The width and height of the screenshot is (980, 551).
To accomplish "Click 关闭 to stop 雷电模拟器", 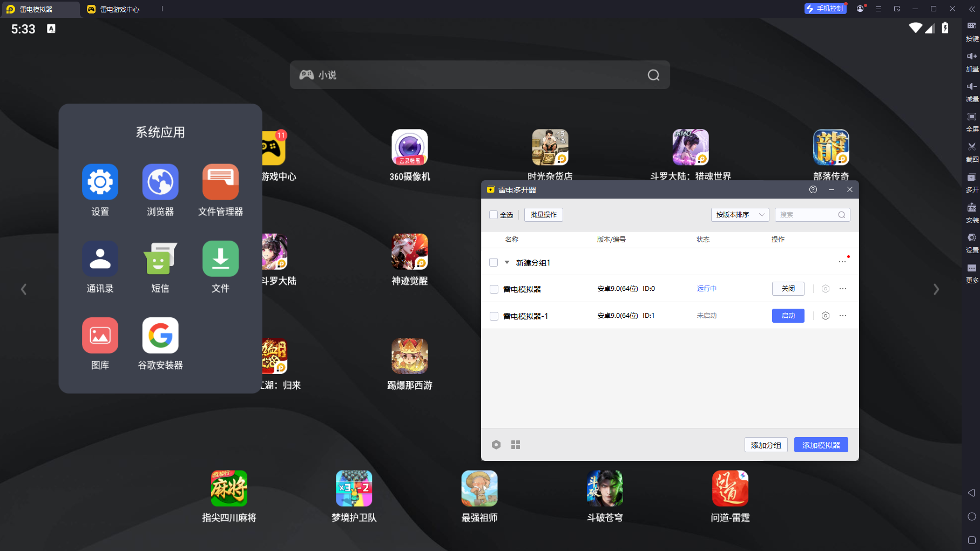I will coord(788,289).
